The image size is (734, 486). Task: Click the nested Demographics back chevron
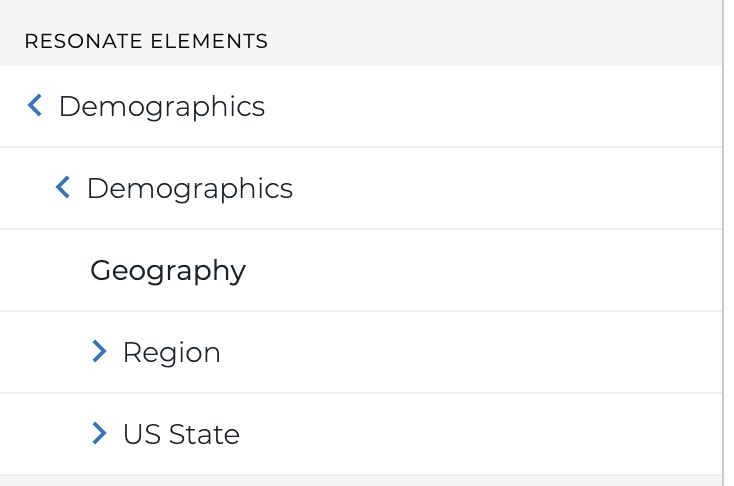63,187
